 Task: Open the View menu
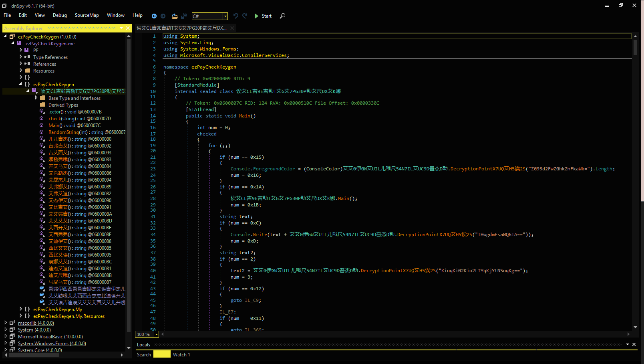coord(40,15)
